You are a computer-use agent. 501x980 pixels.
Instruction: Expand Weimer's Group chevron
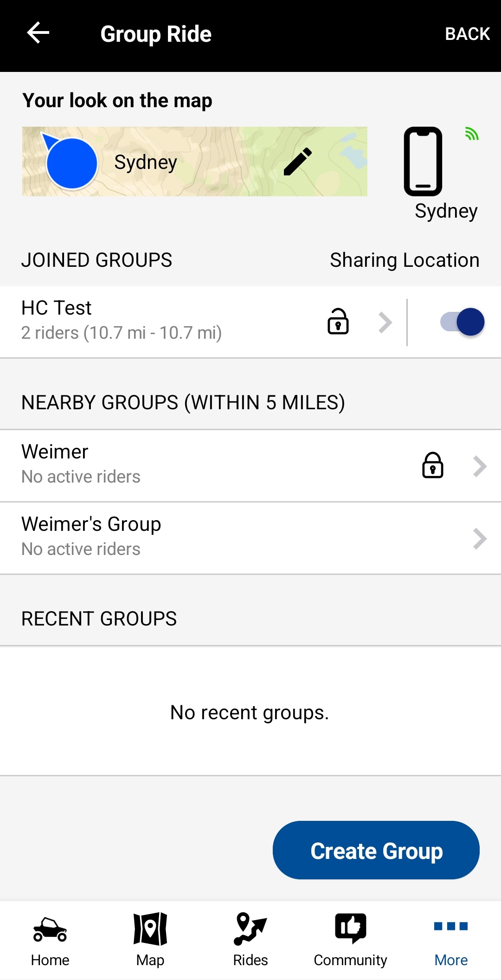click(x=480, y=539)
